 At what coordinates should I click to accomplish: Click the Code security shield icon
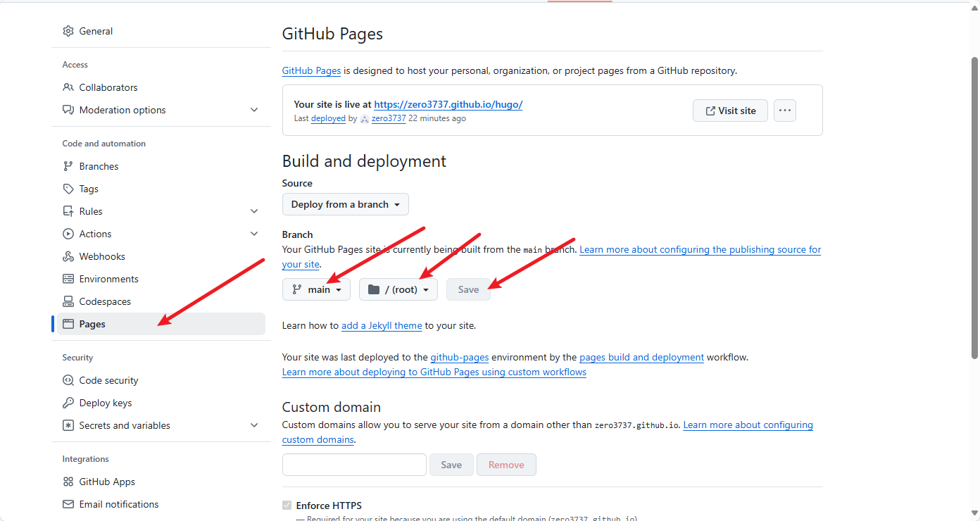(x=68, y=380)
